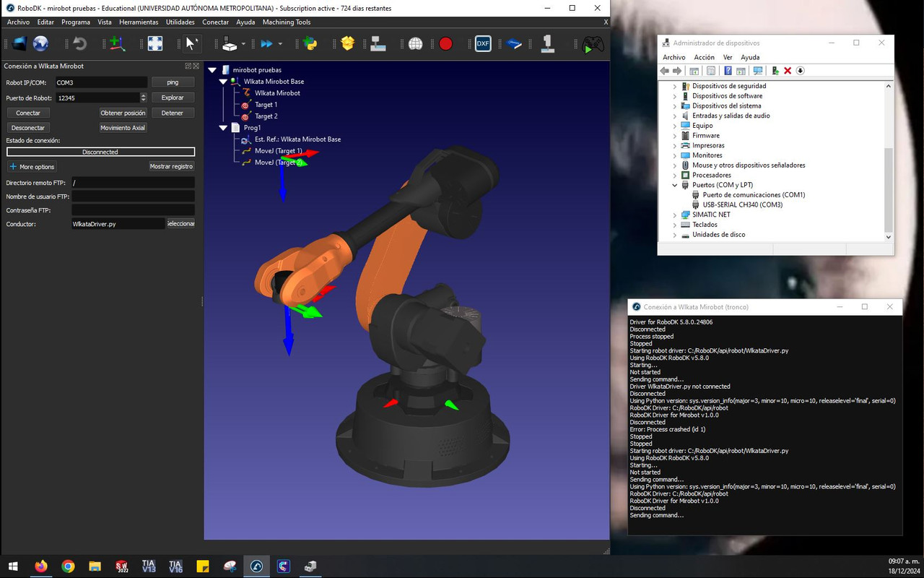Click the Nombre de usuario FTP field
This screenshot has height=578, width=924.
tap(133, 197)
